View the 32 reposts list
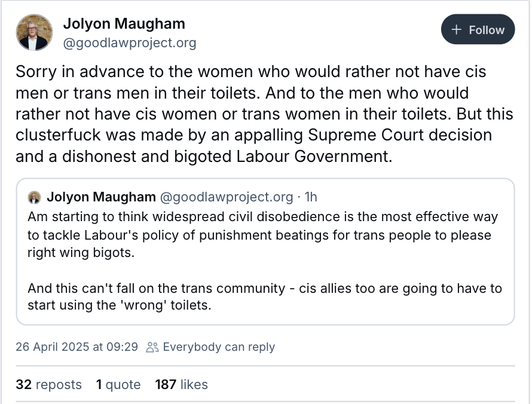This screenshot has width=532, height=404. [48, 384]
